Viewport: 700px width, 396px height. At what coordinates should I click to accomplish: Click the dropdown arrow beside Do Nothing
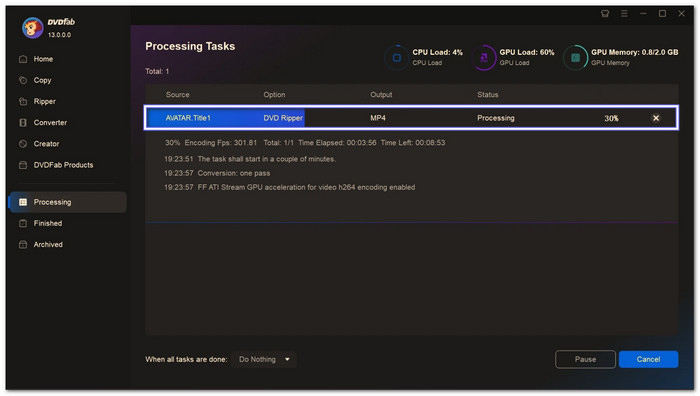[x=287, y=359]
